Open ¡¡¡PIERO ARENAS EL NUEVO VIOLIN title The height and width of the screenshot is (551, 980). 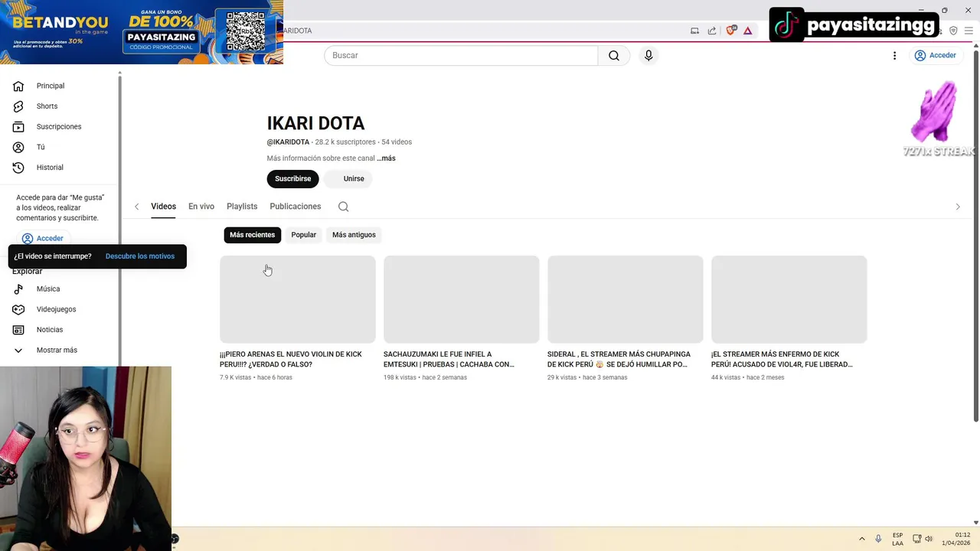pos(291,360)
